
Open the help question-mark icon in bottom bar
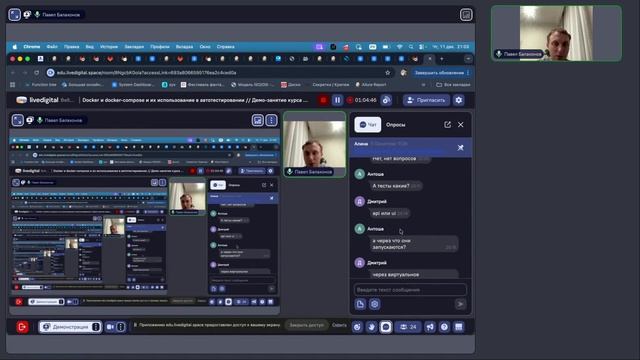coord(444,327)
